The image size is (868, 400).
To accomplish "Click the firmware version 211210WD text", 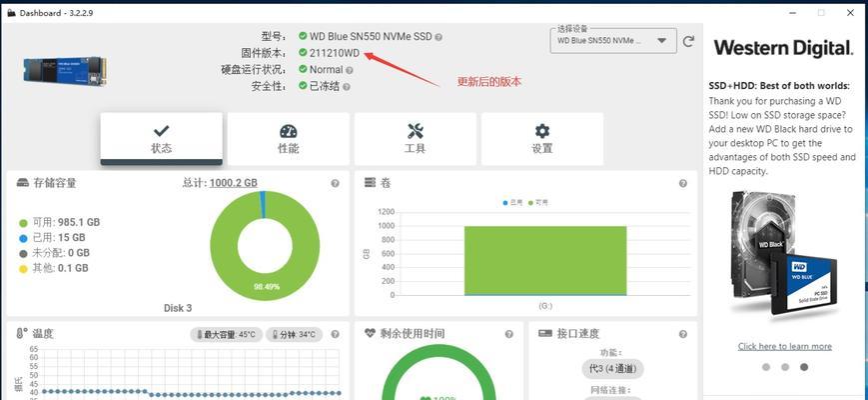I will [335, 53].
